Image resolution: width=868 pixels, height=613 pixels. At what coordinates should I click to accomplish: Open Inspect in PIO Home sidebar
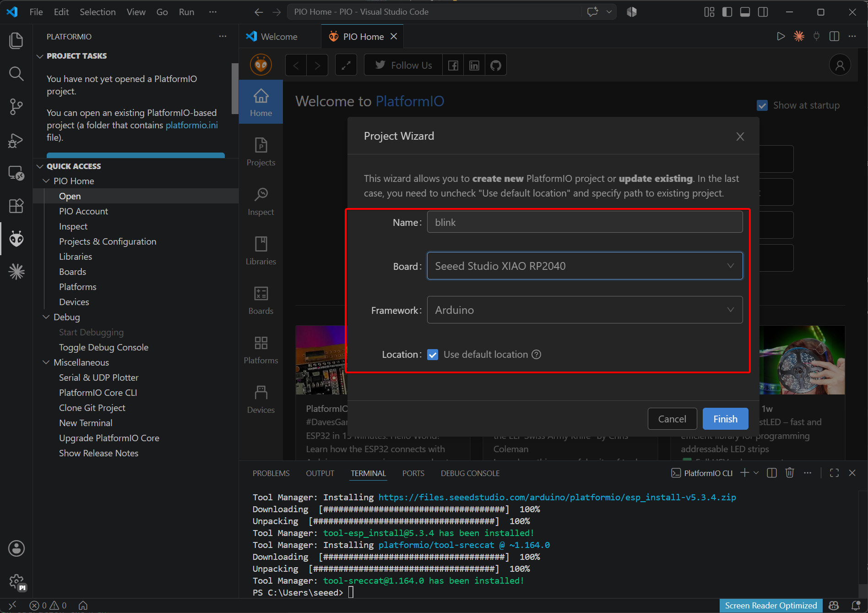[x=261, y=201]
